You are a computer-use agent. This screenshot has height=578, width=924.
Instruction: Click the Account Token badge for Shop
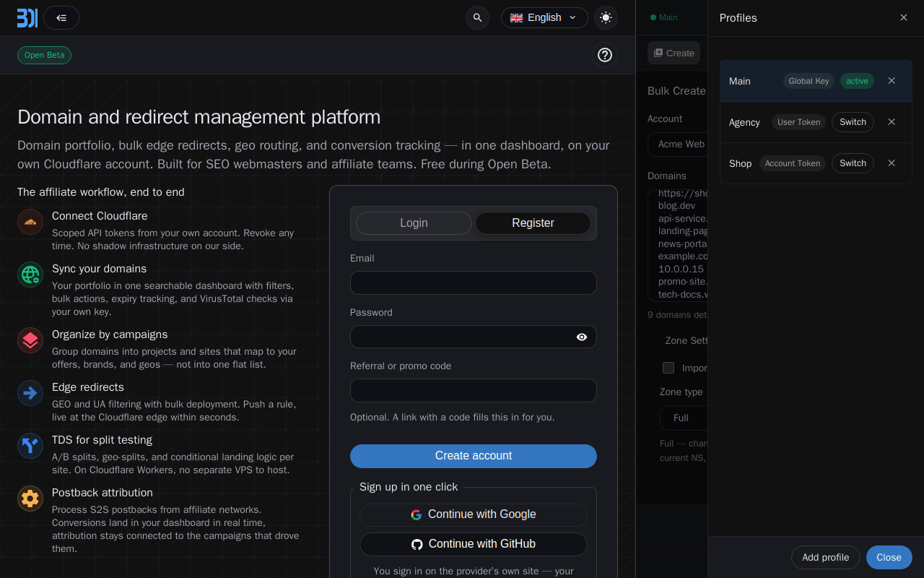point(793,163)
